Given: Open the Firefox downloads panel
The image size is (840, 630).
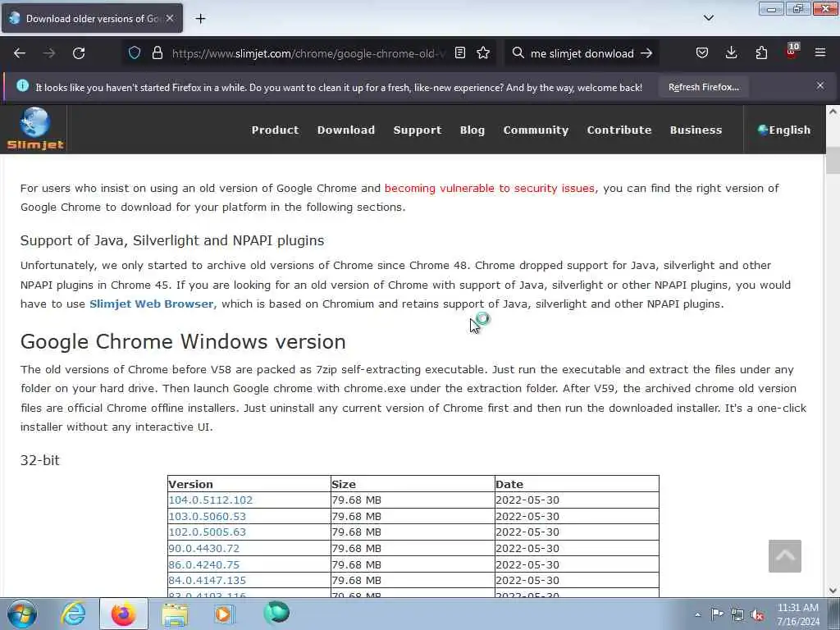Looking at the screenshot, I should (x=731, y=52).
